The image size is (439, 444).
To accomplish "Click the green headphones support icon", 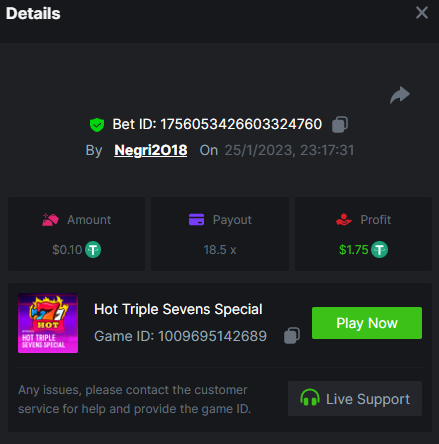I will pyautogui.click(x=310, y=398).
